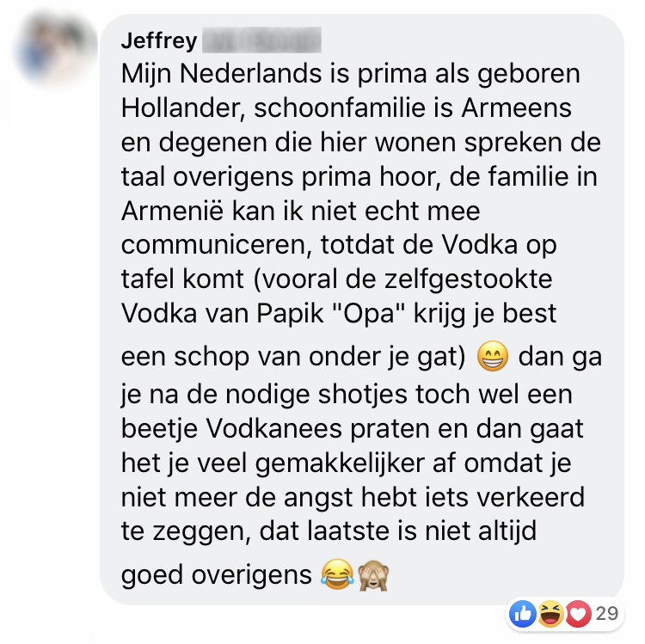Click the laughing Haha reaction icon
Image resolution: width=645 pixels, height=644 pixels.
click(x=550, y=614)
